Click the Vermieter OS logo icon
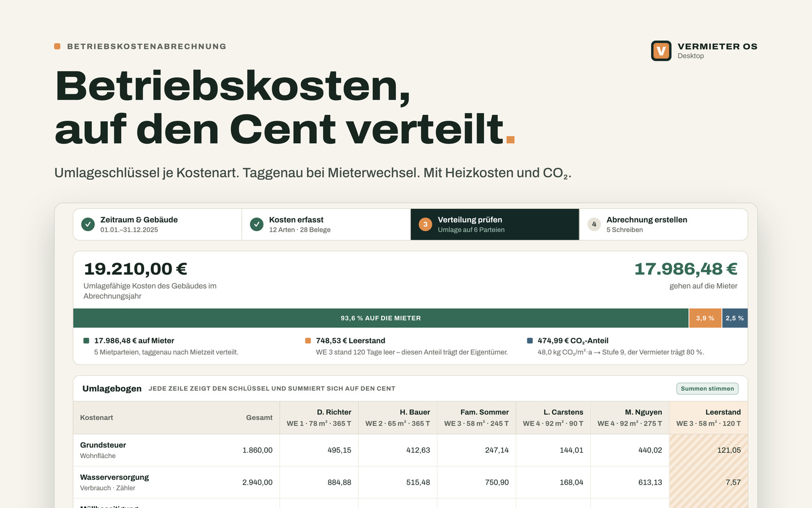 661,51
